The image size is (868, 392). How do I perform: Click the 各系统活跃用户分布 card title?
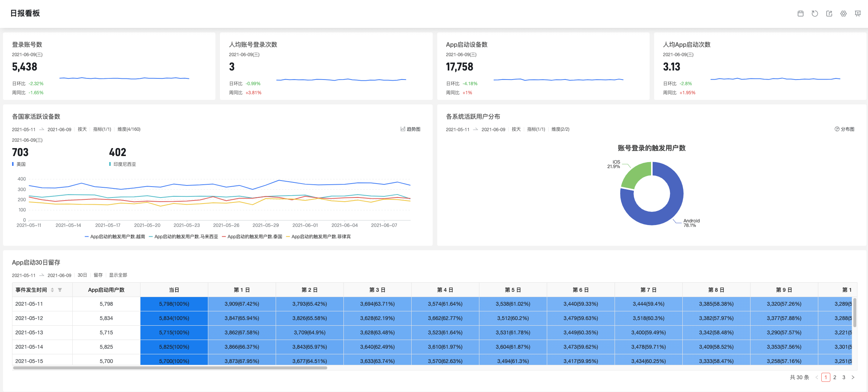[x=473, y=116]
